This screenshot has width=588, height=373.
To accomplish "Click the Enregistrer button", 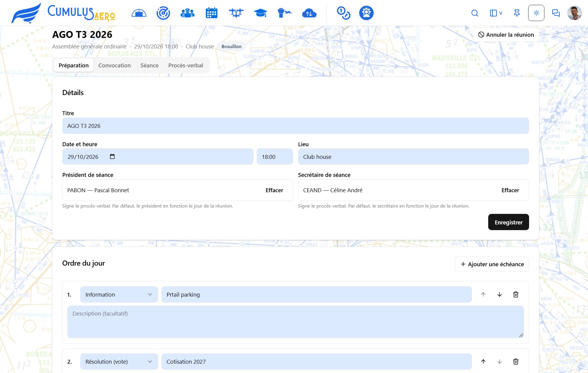I will [x=509, y=222].
